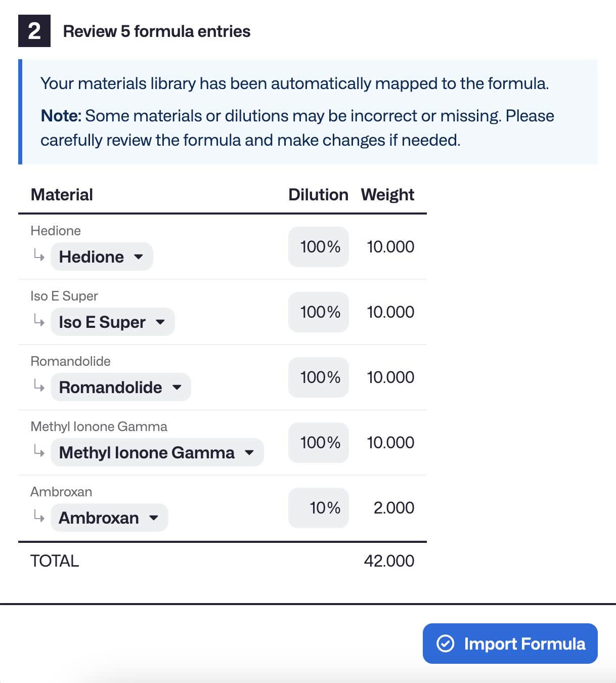Click the mapping arrow icon beside Hedione
The width and height of the screenshot is (616, 683).
tap(38, 257)
